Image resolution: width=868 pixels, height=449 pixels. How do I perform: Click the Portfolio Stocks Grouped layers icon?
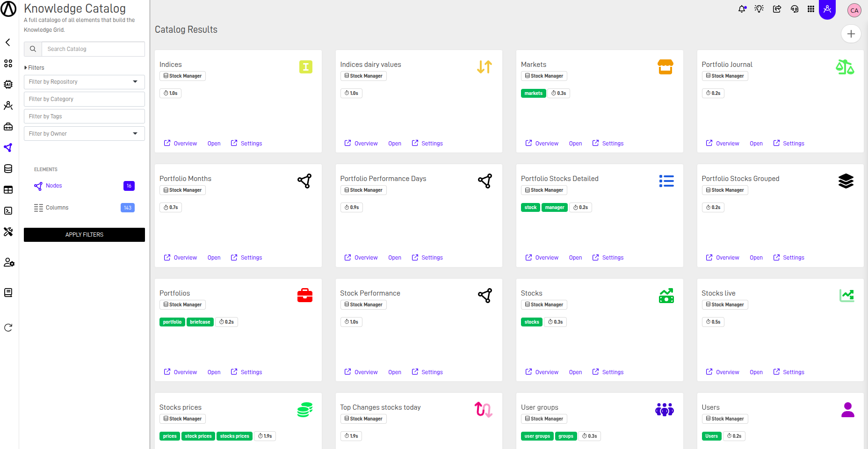click(846, 181)
